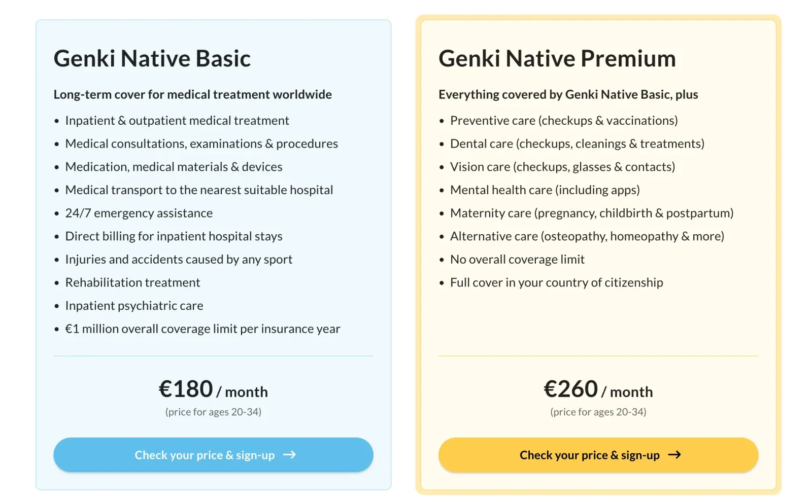Click the arrow icon in the Premium sign-up button
Viewport: 812px width, 504px height.
[675, 455]
